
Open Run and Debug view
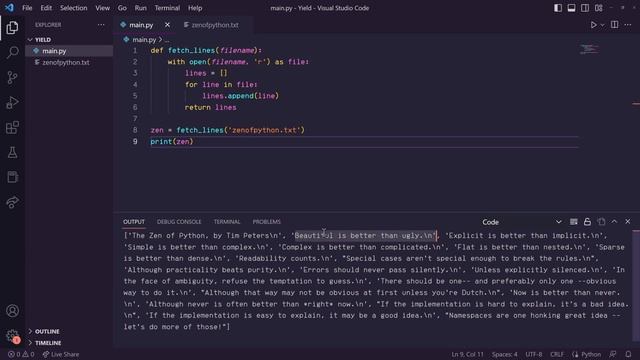[x=12, y=102]
